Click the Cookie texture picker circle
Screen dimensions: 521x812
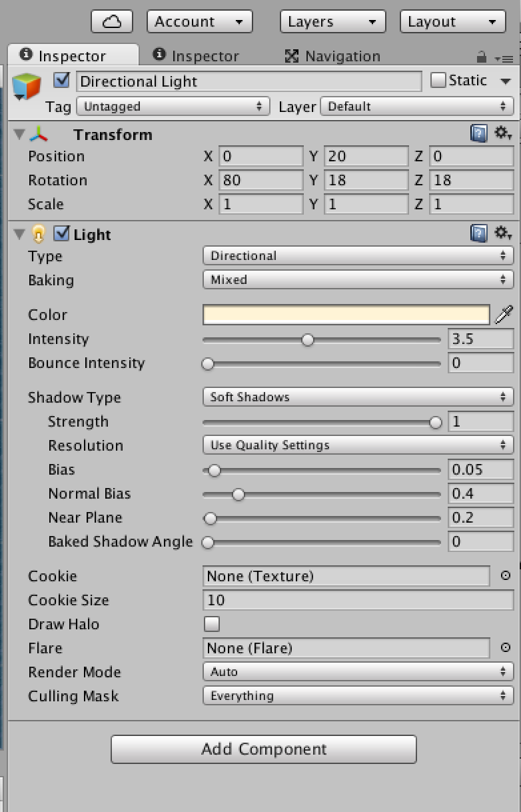coord(506,575)
